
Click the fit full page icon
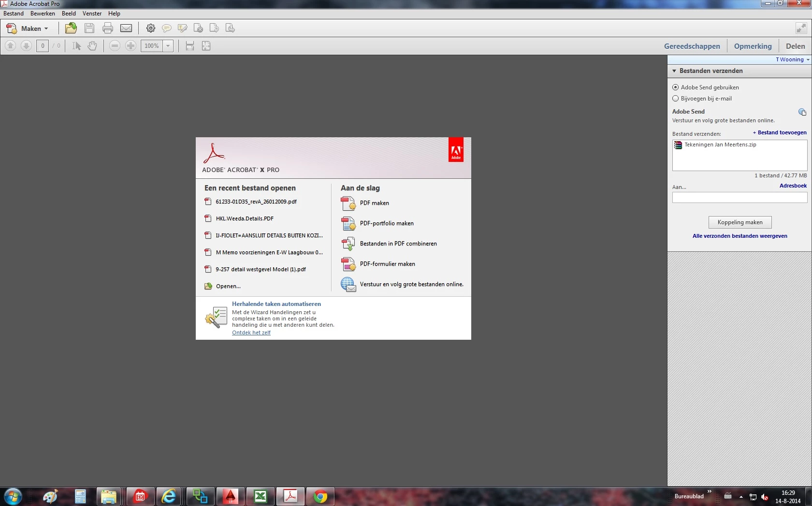click(x=206, y=46)
